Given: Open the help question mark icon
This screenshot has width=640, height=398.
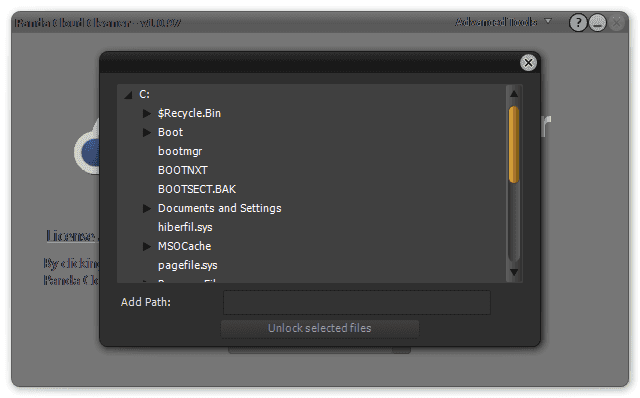Looking at the screenshot, I should pyautogui.click(x=578, y=22).
